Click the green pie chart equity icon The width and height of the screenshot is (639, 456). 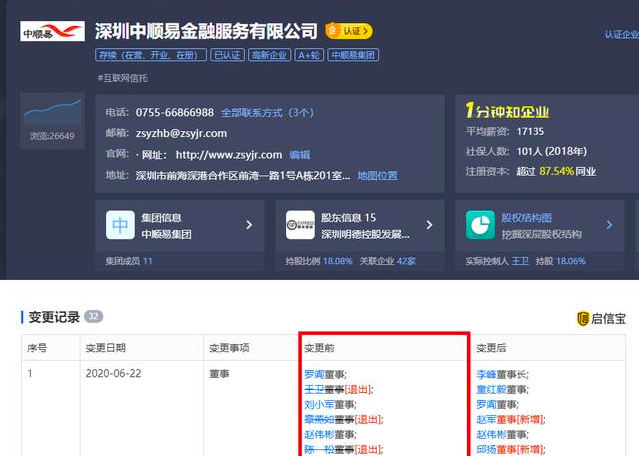(x=480, y=225)
